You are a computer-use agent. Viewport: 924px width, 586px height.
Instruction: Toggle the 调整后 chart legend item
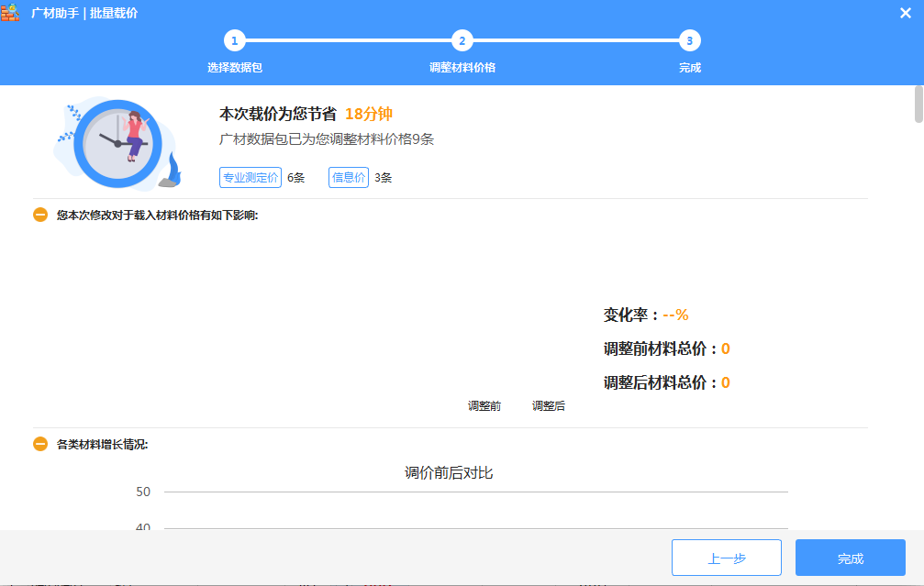tap(549, 406)
